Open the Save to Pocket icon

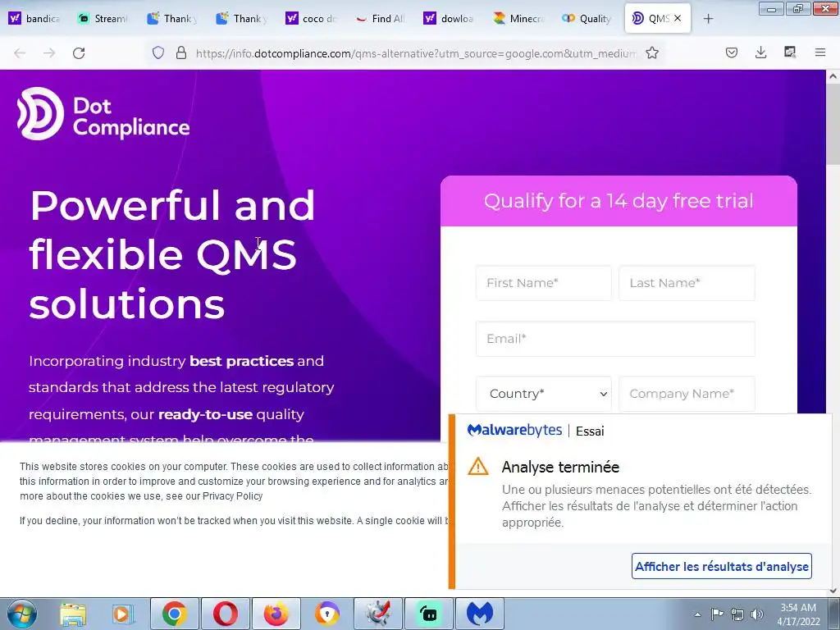(x=731, y=52)
